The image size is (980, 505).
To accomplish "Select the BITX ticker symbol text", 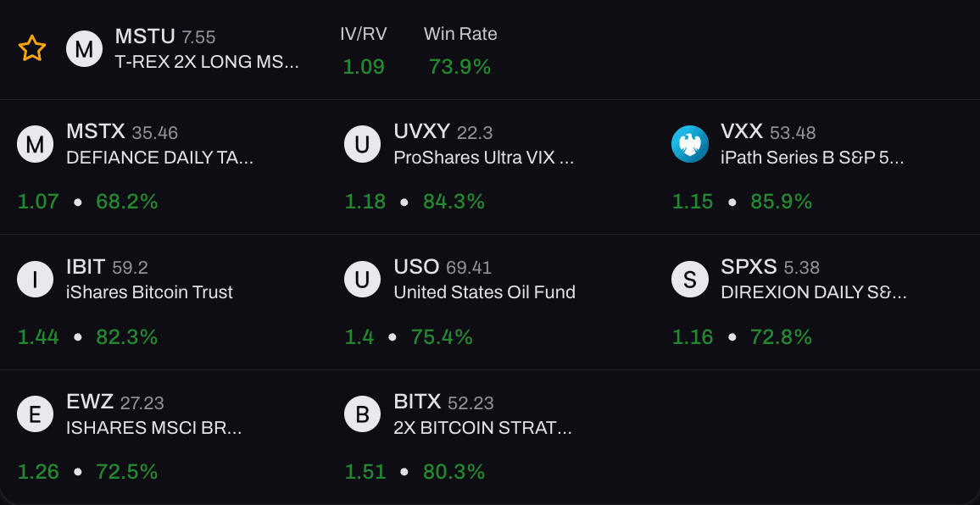I will click(x=417, y=402).
